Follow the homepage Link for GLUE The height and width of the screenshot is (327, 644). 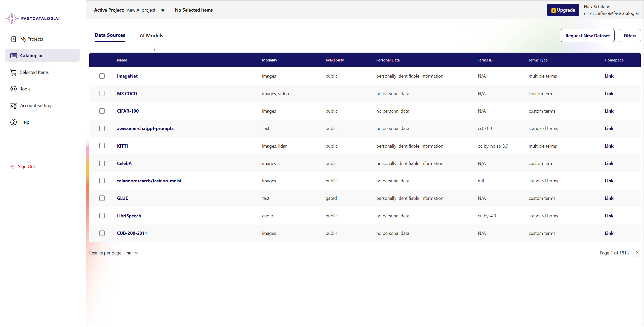point(609,198)
